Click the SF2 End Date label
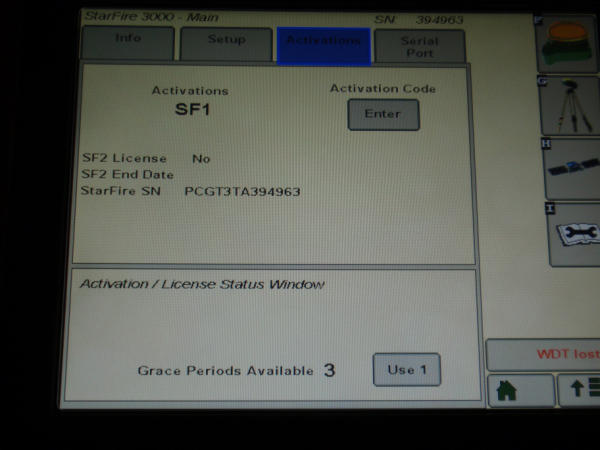 point(127,174)
